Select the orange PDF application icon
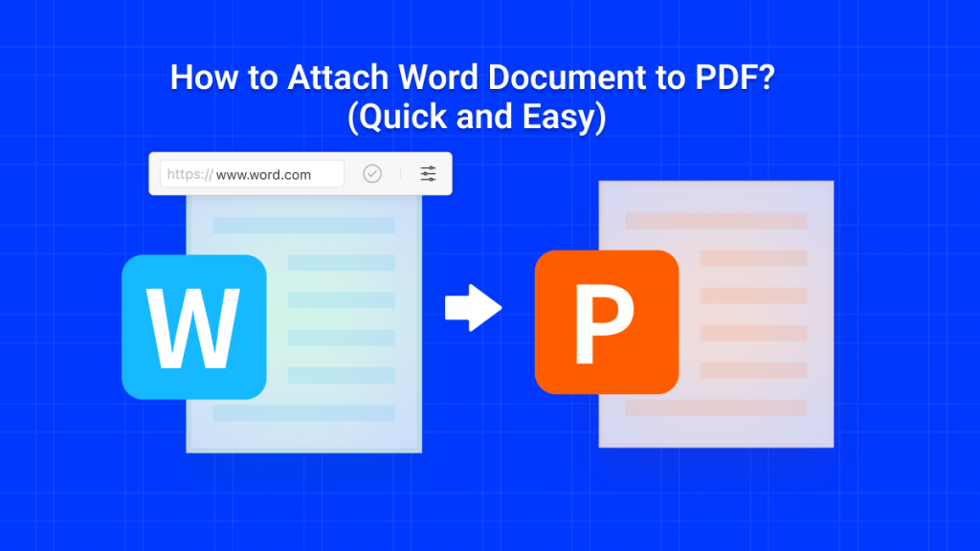Viewport: 980px width, 551px height. (x=607, y=320)
